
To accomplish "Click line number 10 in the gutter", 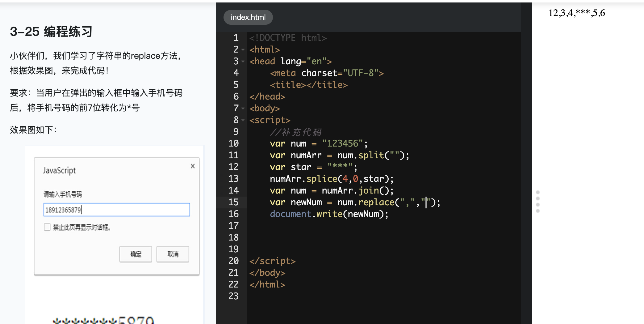I will click(x=233, y=143).
